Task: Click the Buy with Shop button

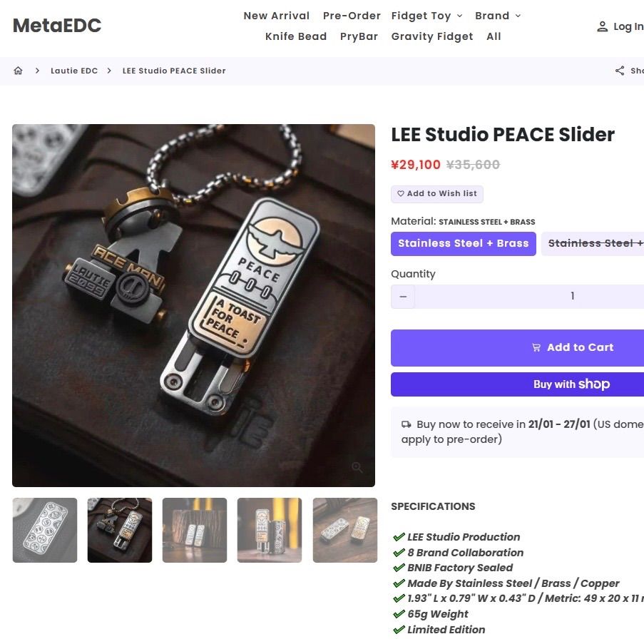Action: pyautogui.click(x=571, y=384)
